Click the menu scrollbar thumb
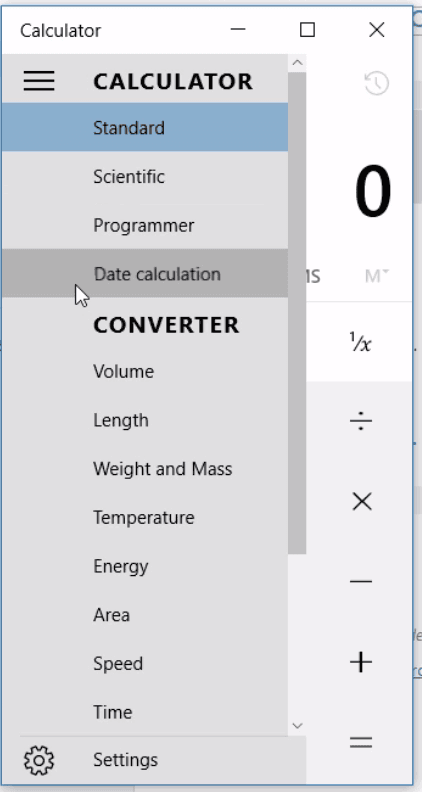Image resolution: width=422 pixels, height=792 pixels. click(297, 313)
